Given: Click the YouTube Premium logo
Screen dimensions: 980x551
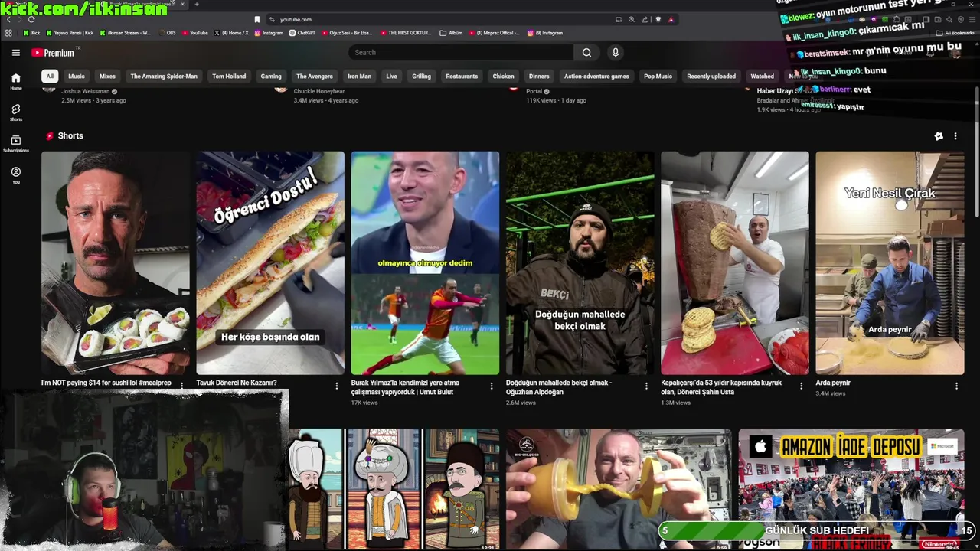Looking at the screenshot, I should 53,53.
